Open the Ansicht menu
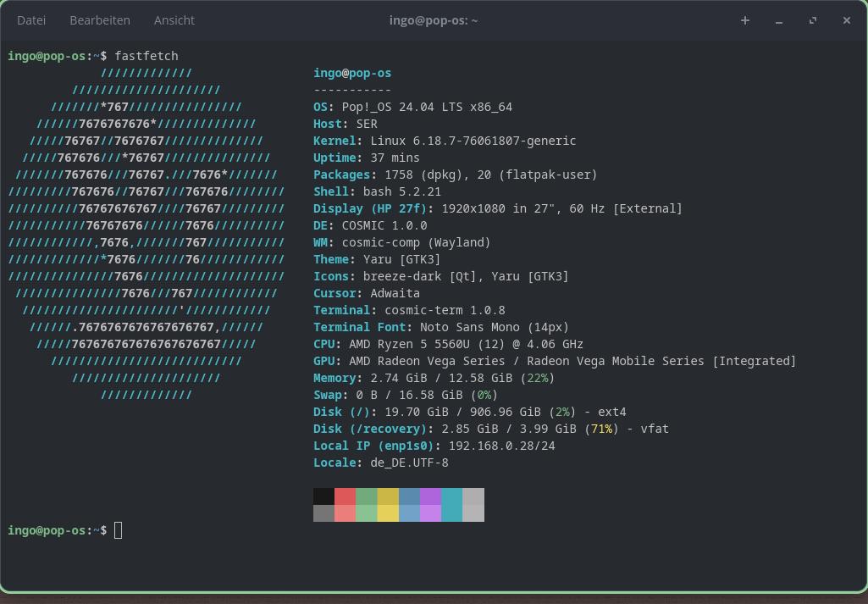Image resolution: width=868 pixels, height=604 pixels. 174,19
